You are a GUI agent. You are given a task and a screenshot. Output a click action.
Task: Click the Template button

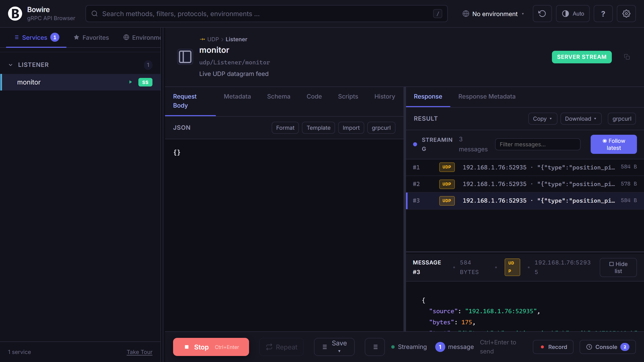click(318, 128)
